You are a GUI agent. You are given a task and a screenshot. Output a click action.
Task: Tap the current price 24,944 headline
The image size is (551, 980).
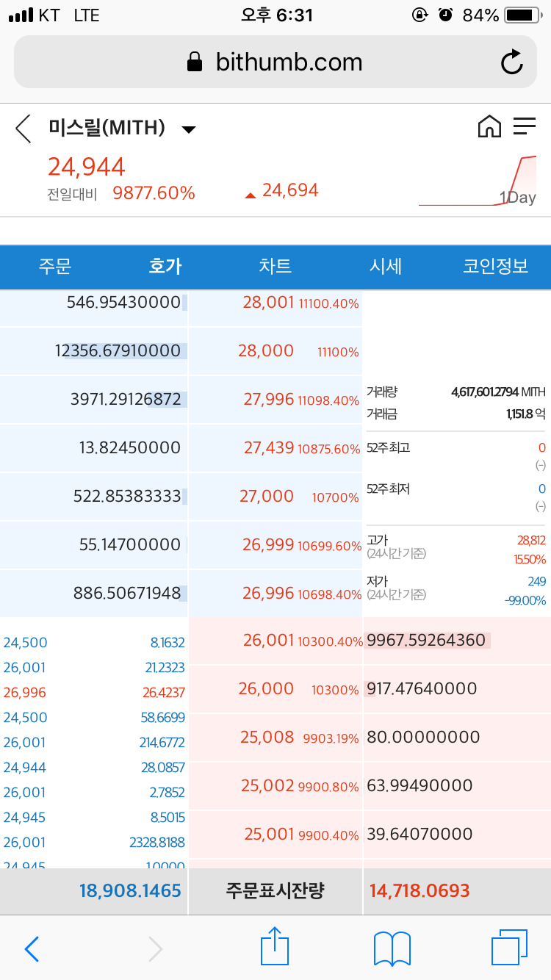(87, 167)
